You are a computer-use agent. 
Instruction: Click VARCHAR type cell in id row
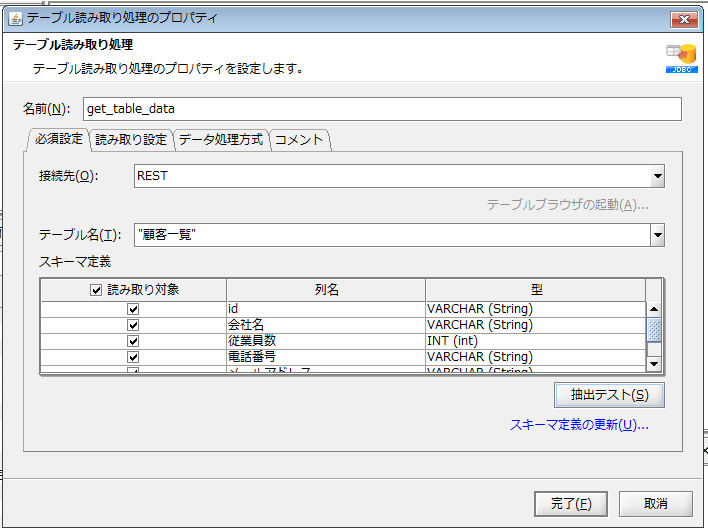pos(536,309)
